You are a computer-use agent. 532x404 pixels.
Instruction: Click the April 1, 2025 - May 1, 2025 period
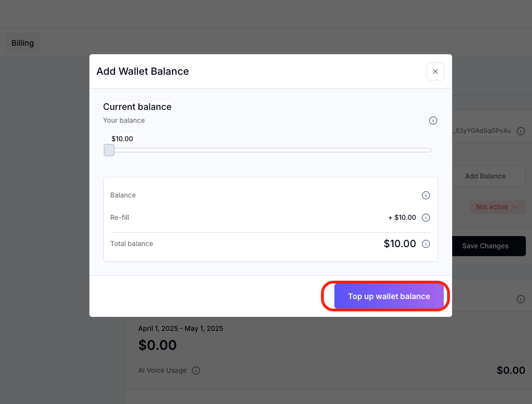click(x=180, y=329)
